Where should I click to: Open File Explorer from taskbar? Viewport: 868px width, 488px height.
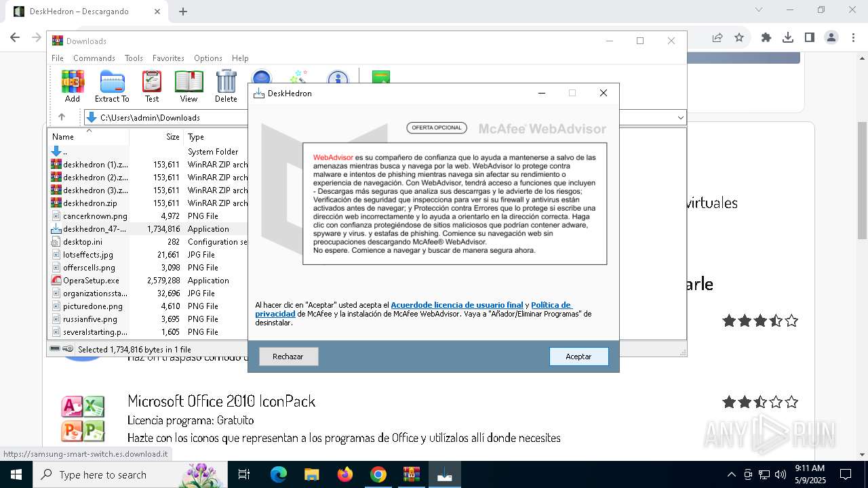coord(312,474)
